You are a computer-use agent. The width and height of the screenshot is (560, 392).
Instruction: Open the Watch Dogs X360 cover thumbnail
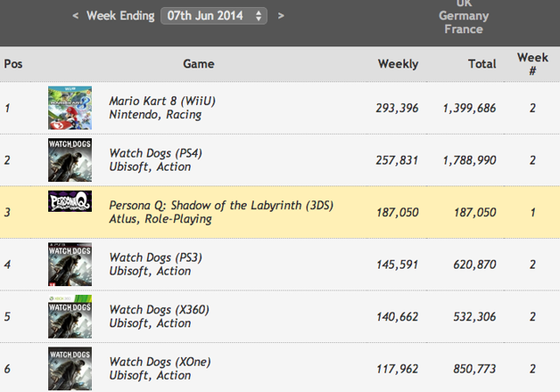tap(70, 317)
